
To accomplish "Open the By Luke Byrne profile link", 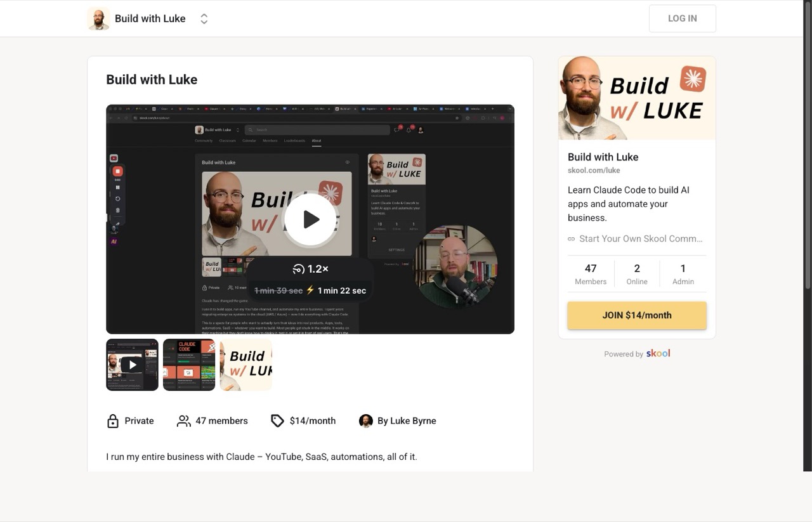I will coord(407,421).
